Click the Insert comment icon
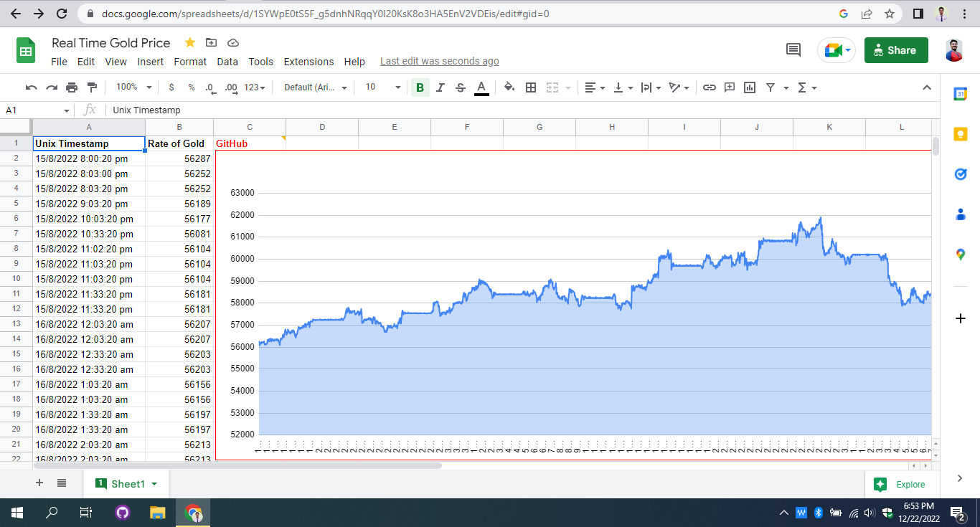Screen dimensions: 980x527 click(x=730, y=87)
